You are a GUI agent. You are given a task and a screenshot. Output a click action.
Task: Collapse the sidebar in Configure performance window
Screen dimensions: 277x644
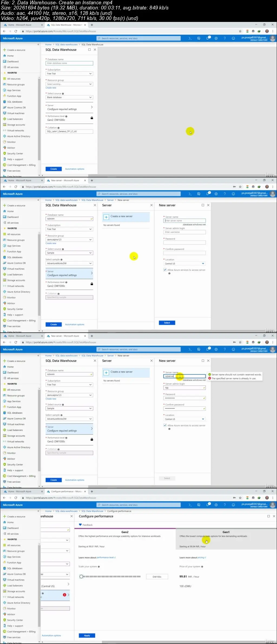tap(38, 511)
